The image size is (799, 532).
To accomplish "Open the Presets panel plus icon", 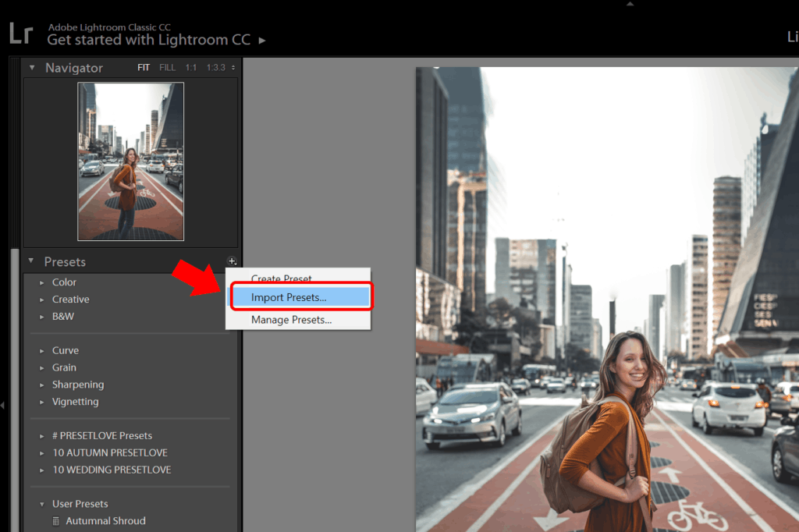I will pyautogui.click(x=232, y=261).
